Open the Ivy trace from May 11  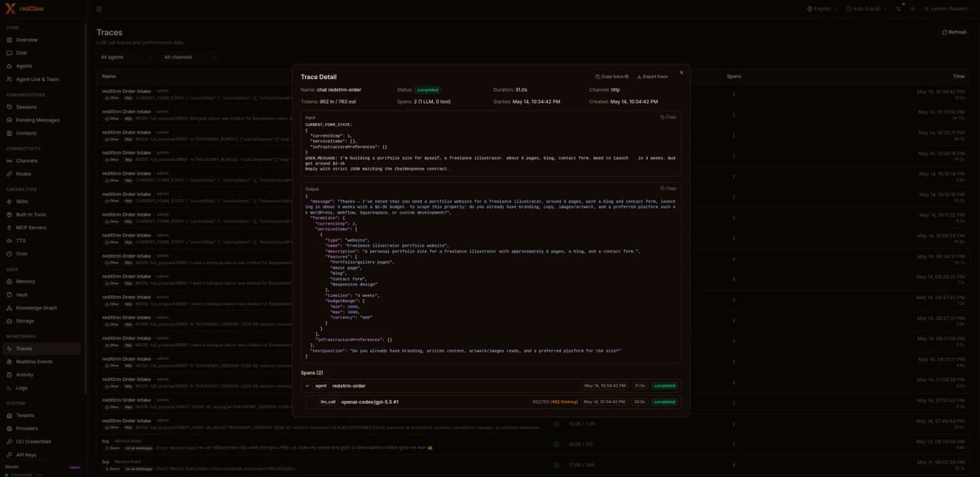point(533,465)
